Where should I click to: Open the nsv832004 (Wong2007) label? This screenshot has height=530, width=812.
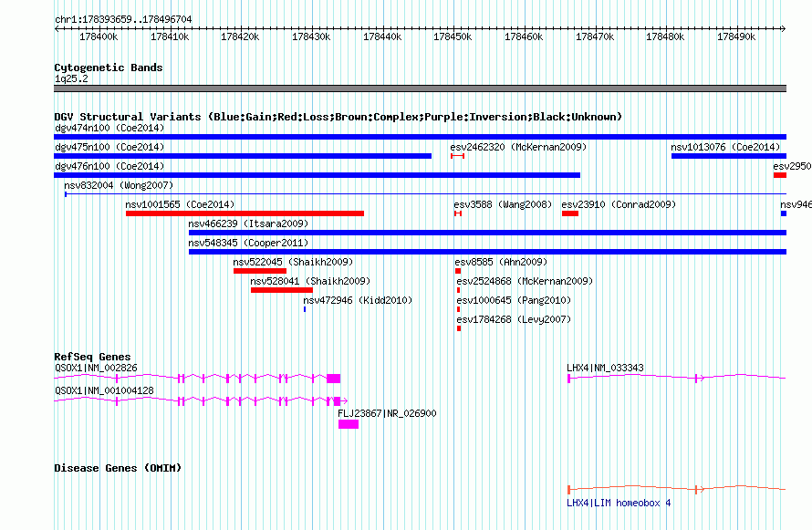[x=119, y=185]
